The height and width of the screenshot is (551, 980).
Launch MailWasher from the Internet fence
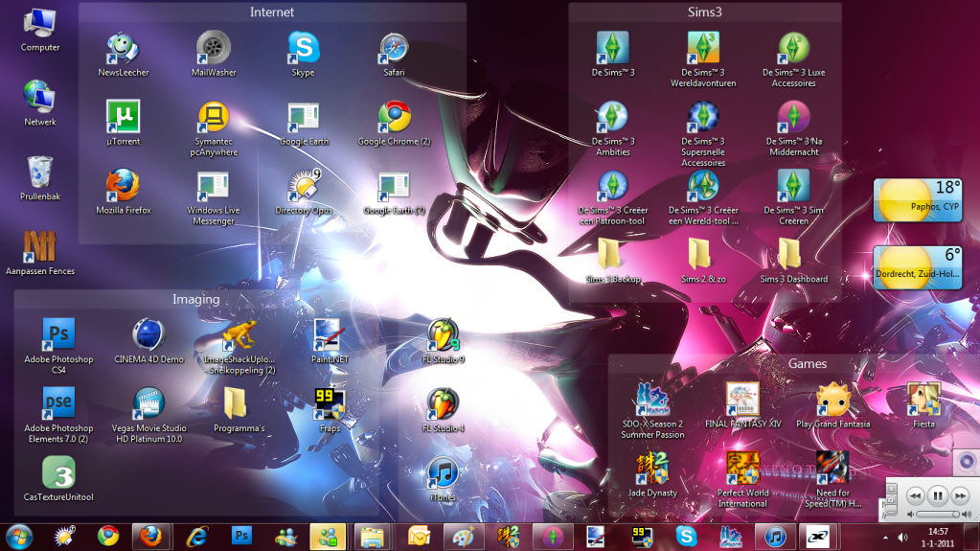[x=214, y=55]
